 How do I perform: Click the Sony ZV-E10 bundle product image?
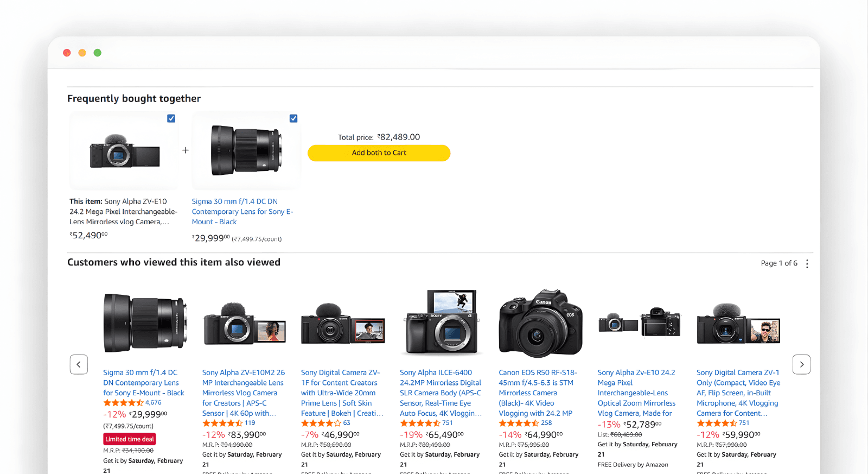pos(124,152)
